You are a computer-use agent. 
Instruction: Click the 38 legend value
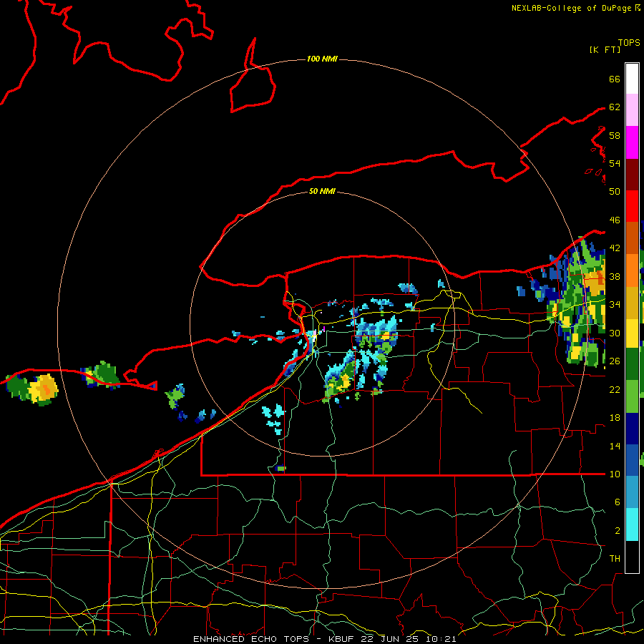(615, 276)
